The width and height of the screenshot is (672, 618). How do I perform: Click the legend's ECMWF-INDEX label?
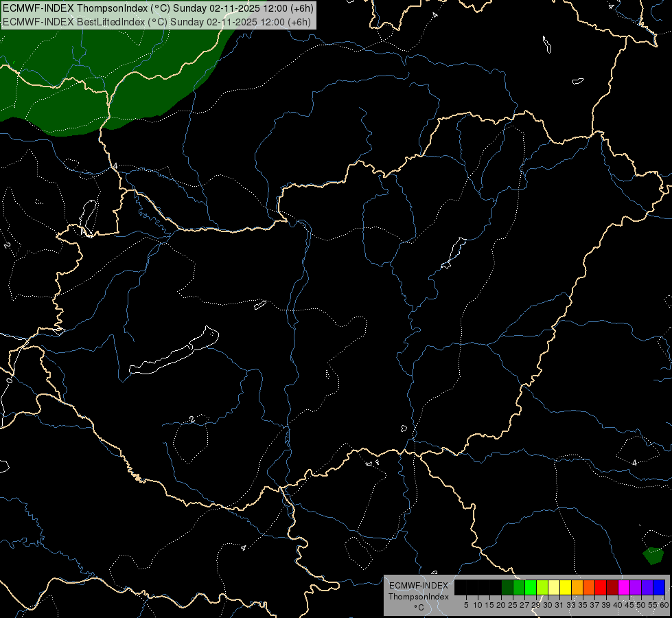(418, 586)
